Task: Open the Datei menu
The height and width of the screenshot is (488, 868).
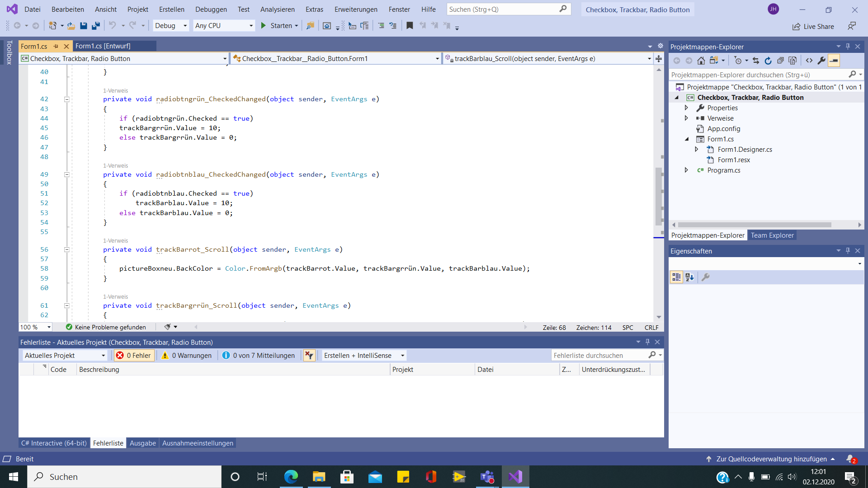Action: [x=33, y=9]
